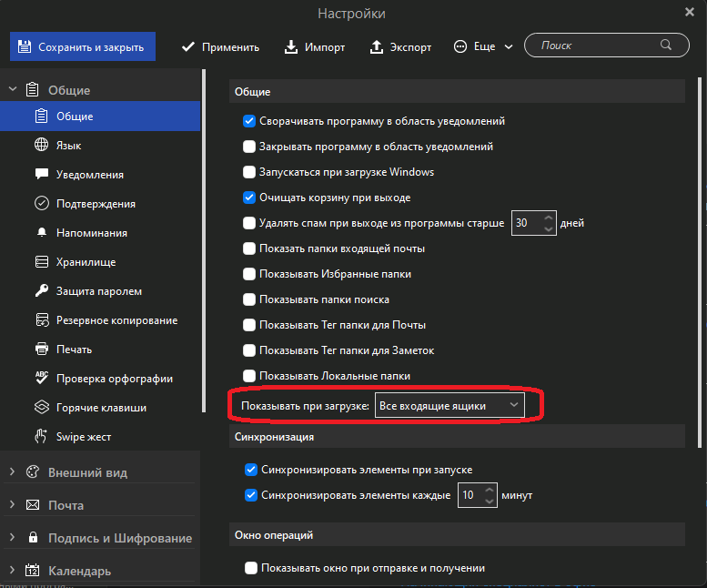The height and width of the screenshot is (588, 707).
Task: Click the Импорт button
Action: coord(314,47)
